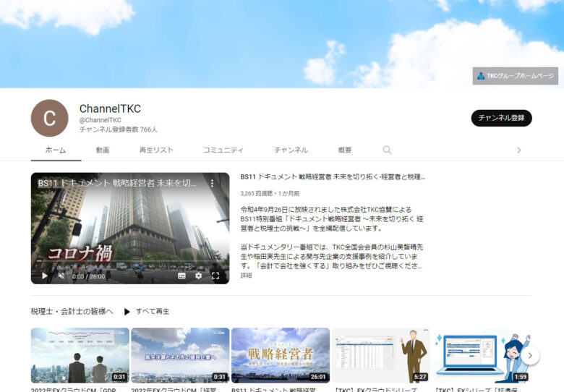Go to the コミュニティ tab
The width and height of the screenshot is (564, 392).
[x=223, y=150]
